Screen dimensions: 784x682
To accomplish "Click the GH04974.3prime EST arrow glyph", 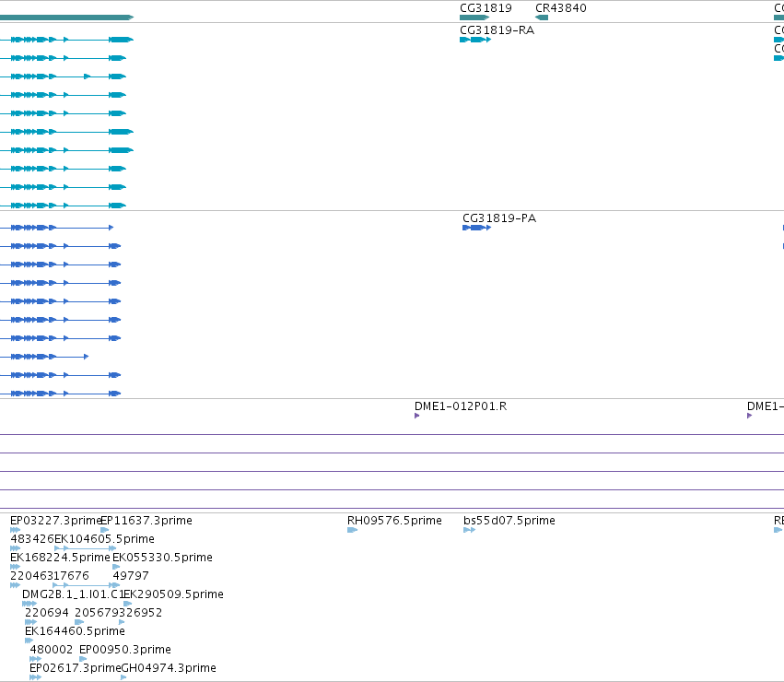I will tap(123, 677).
